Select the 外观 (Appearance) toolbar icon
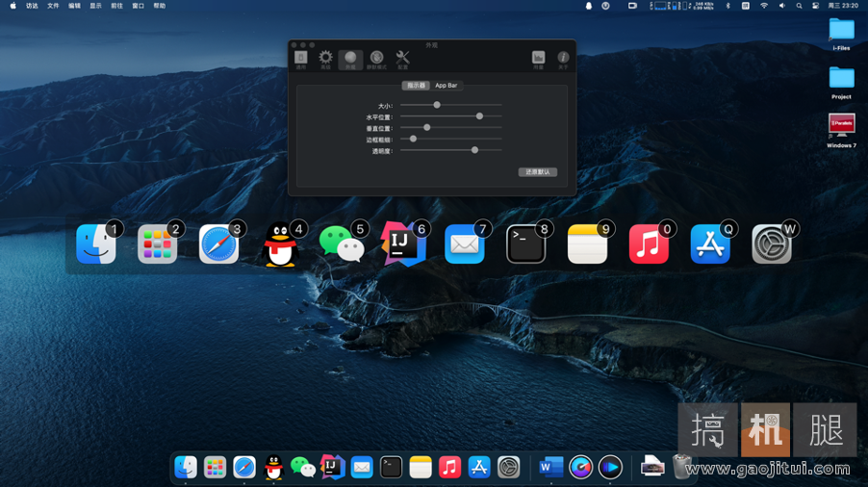This screenshot has width=868, height=487. click(x=350, y=60)
